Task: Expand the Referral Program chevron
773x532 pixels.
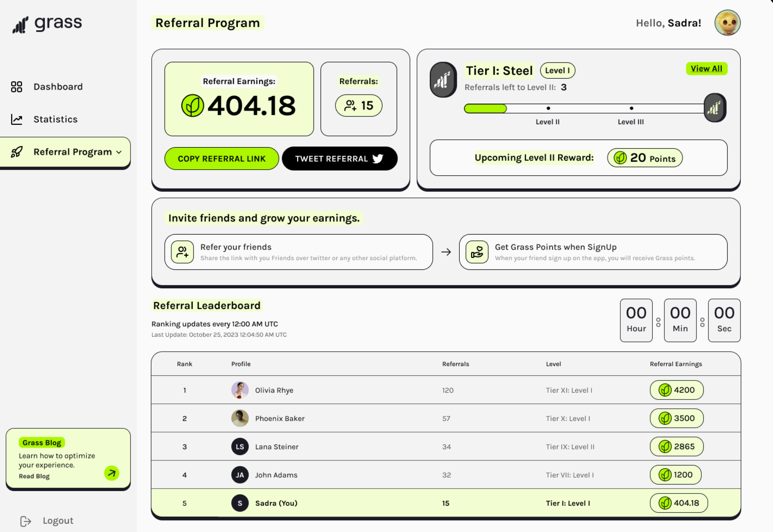Action: coord(119,152)
